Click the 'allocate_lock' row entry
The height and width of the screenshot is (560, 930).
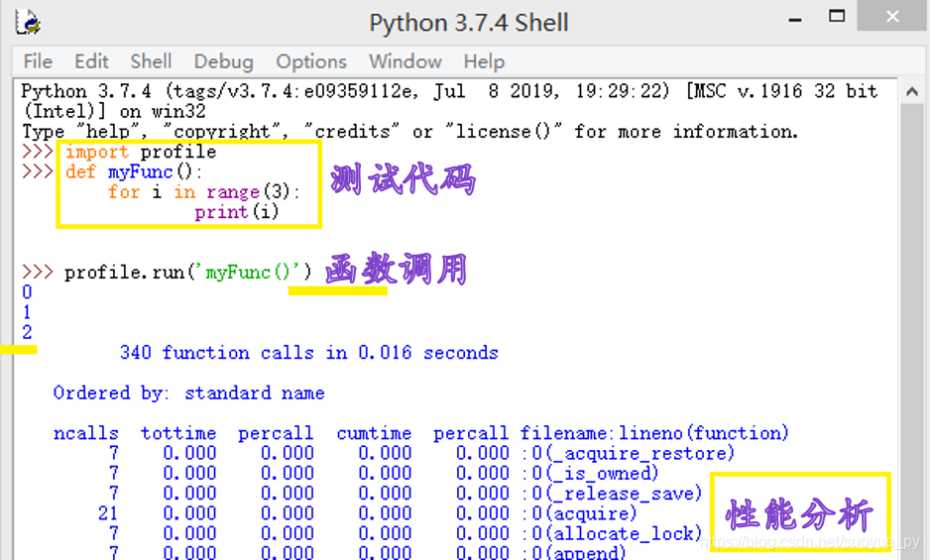[x=612, y=534]
